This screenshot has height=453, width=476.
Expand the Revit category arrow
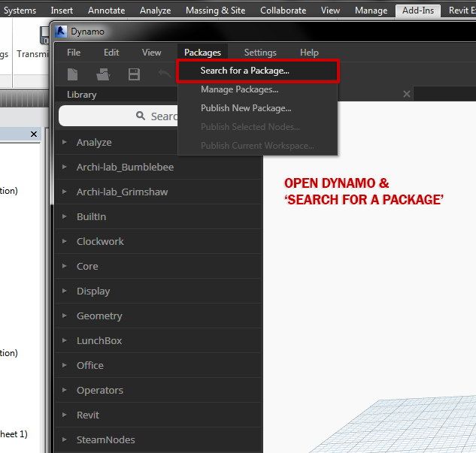point(65,415)
